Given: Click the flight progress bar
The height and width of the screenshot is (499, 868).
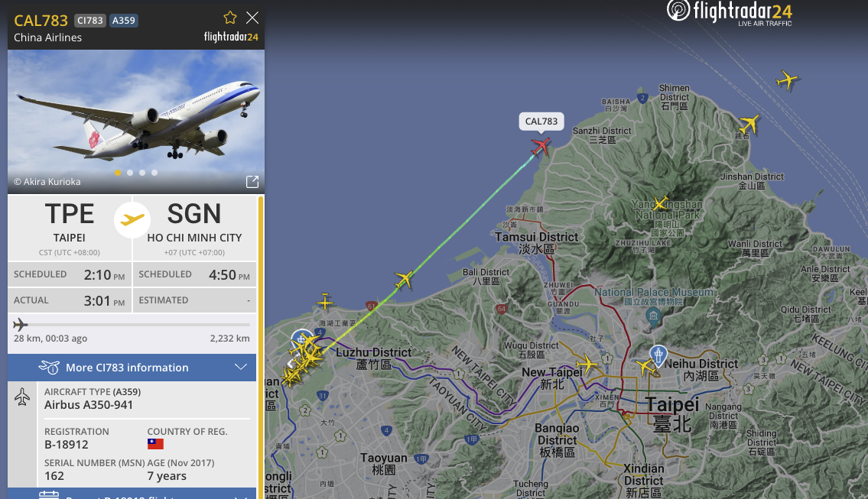Looking at the screenshot, I should click(132, 325).
